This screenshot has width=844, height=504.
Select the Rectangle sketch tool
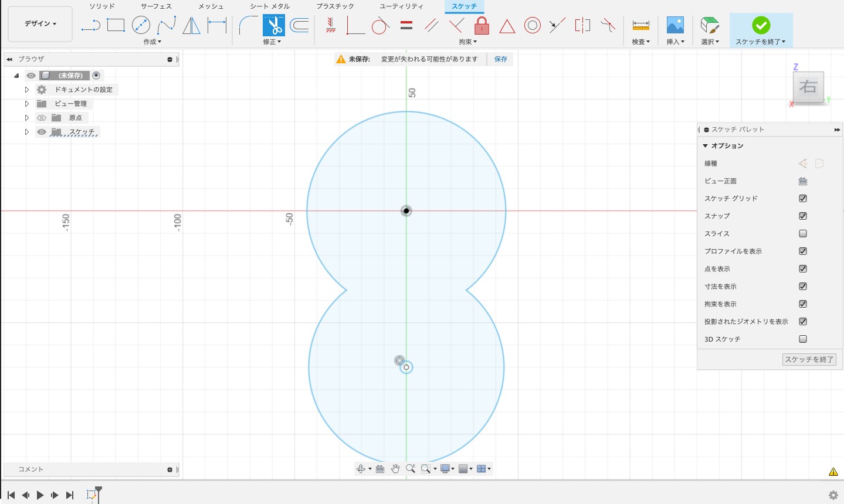pyautogui.click(x=115, y=25)
